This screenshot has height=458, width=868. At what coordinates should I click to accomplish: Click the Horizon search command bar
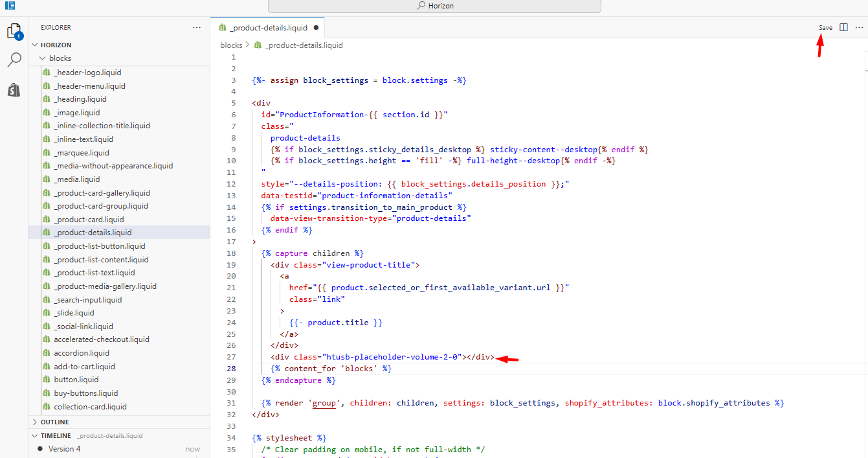coord(434,6)
